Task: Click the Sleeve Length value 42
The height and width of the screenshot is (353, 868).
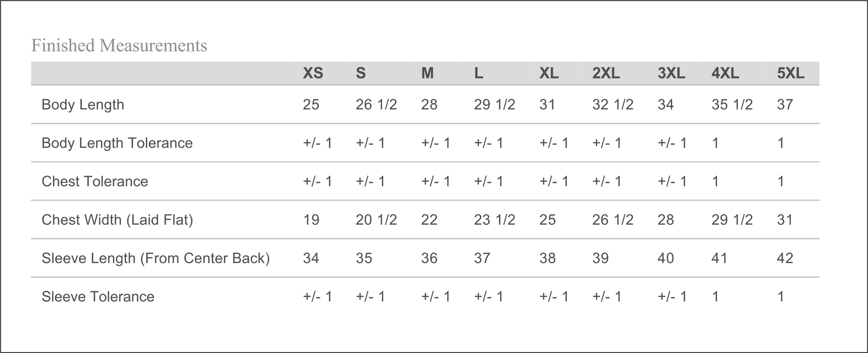Action: pos(785,258)
